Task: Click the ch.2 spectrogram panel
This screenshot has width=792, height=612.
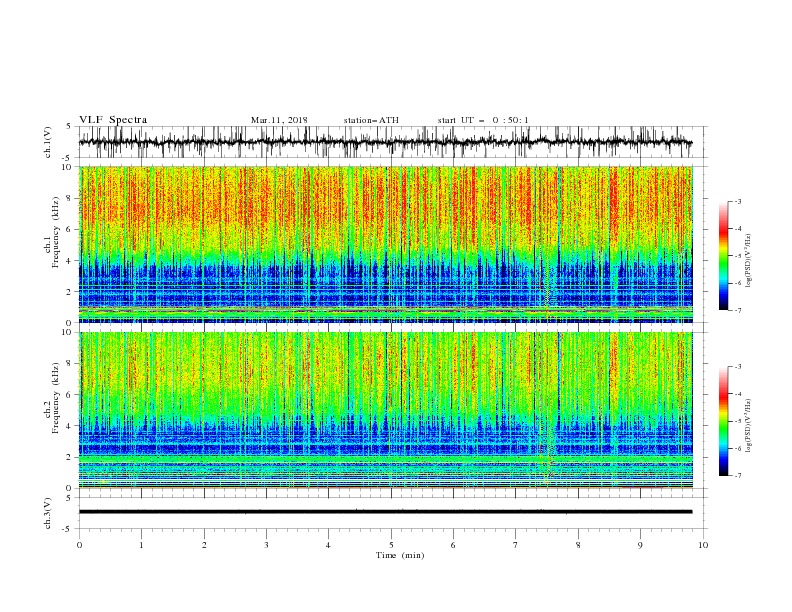Action: (x=386, y=410)
